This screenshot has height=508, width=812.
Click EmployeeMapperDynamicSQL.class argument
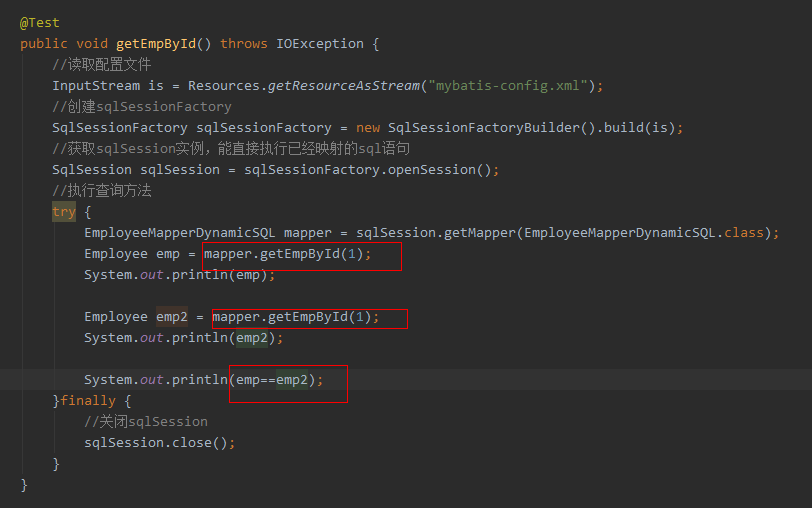pos(644,233)
